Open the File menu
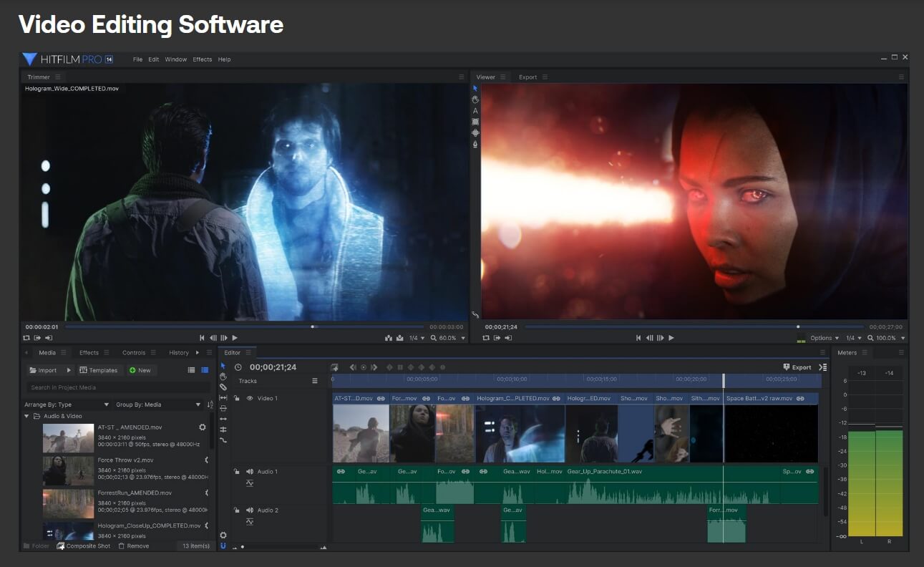 (137, 59)
